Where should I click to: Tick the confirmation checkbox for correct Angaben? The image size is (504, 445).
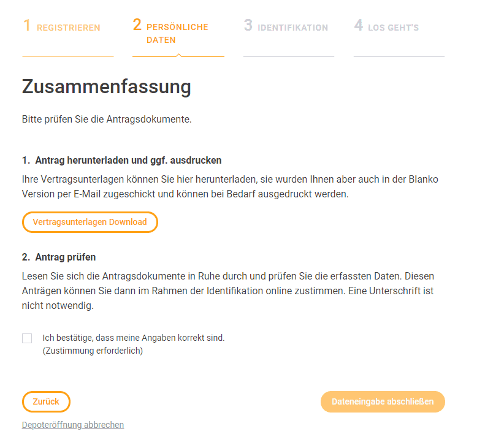27,338
